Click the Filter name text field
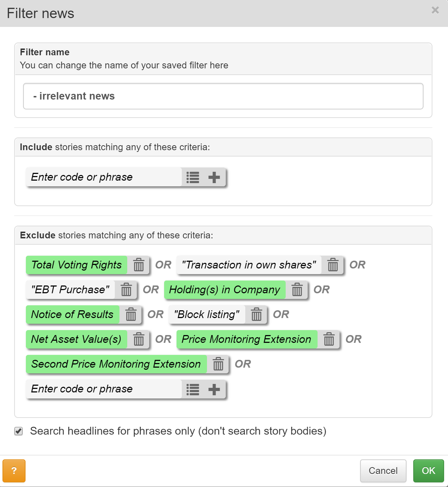Image resolution: width=448 pixels, height=487 pixels. [223, 96]
